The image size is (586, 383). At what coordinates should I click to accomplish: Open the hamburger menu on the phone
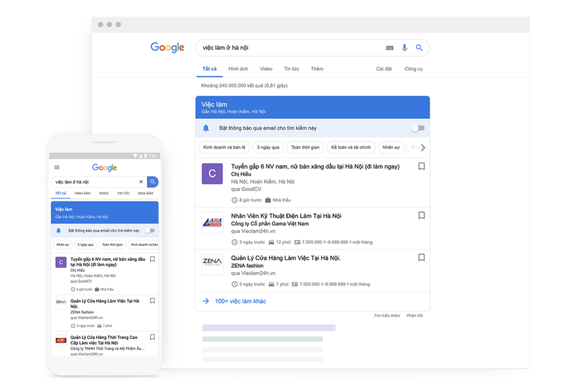tap(57, 167)
